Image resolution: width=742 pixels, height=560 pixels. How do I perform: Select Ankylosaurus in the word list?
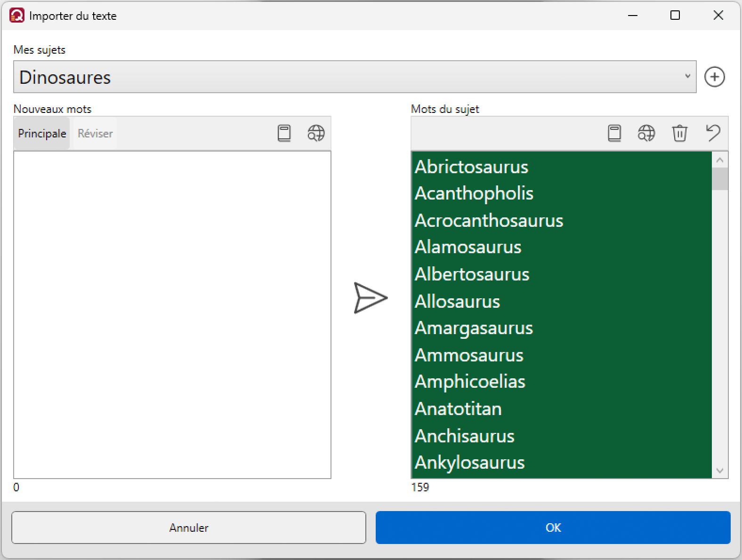(561, 463)
